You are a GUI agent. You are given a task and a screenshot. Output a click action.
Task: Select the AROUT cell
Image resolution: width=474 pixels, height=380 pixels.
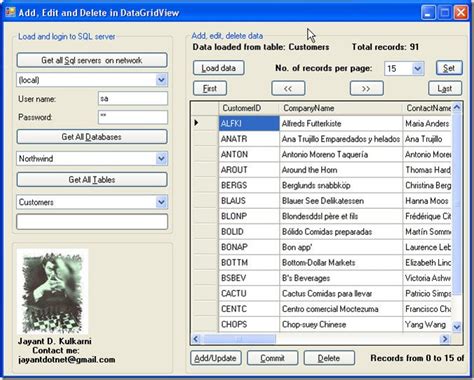[x=249, y=170]
